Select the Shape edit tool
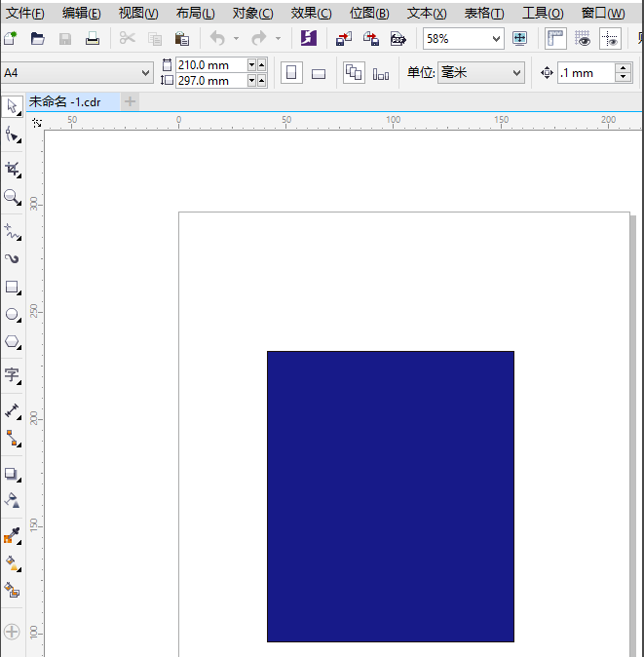This screenshot has height=657, width=644. click(x=13, y=135)
